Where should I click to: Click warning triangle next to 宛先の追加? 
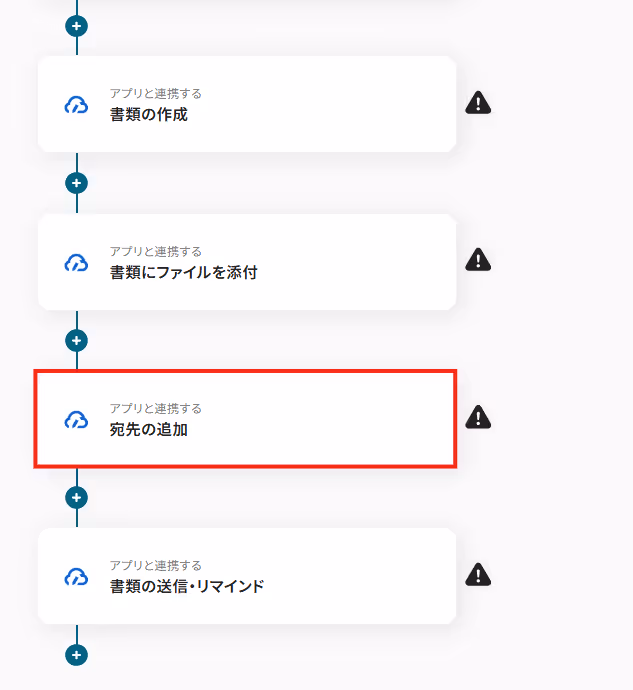pos(478,417)
